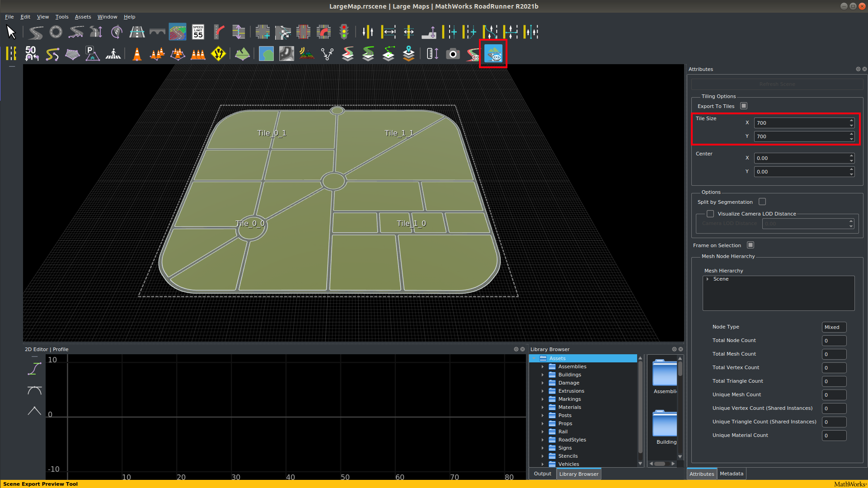The width and height of the screenshot is (868, 488).
Task: Click the Refresh Scene button
Action: pos(777,84)
